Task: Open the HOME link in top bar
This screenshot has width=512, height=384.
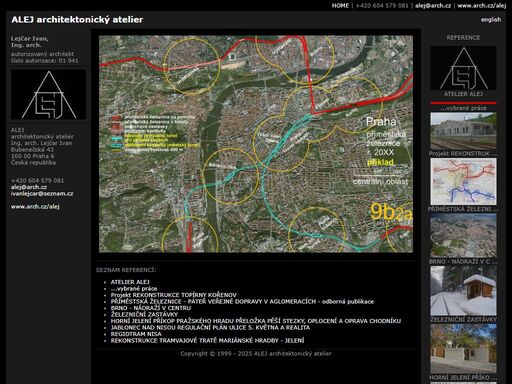Action: point(340,6)
